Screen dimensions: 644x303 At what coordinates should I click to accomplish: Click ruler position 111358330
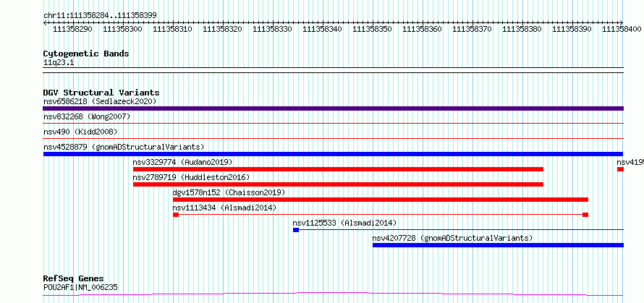[273, 29]
